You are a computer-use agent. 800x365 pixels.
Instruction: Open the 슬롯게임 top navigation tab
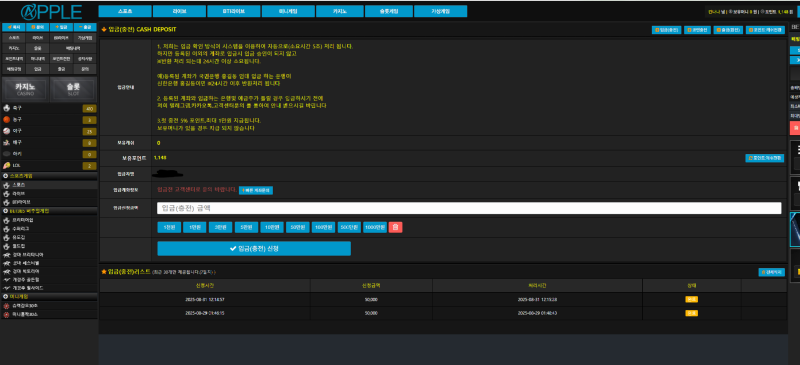(x=388, y=11)
